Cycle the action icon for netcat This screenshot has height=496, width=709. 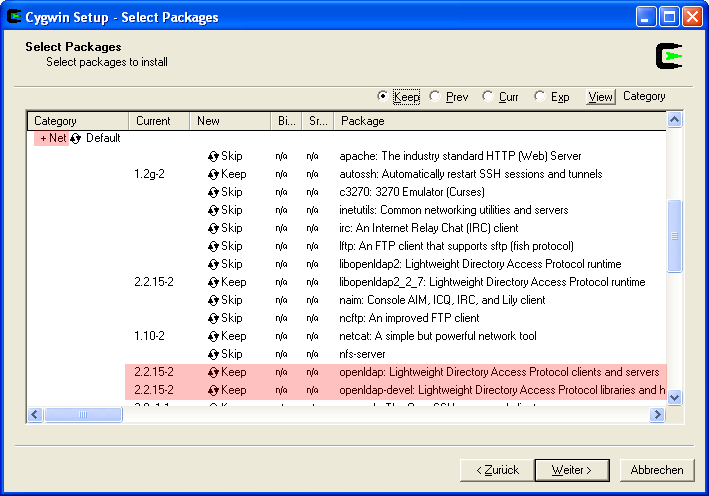coord(213,336)
